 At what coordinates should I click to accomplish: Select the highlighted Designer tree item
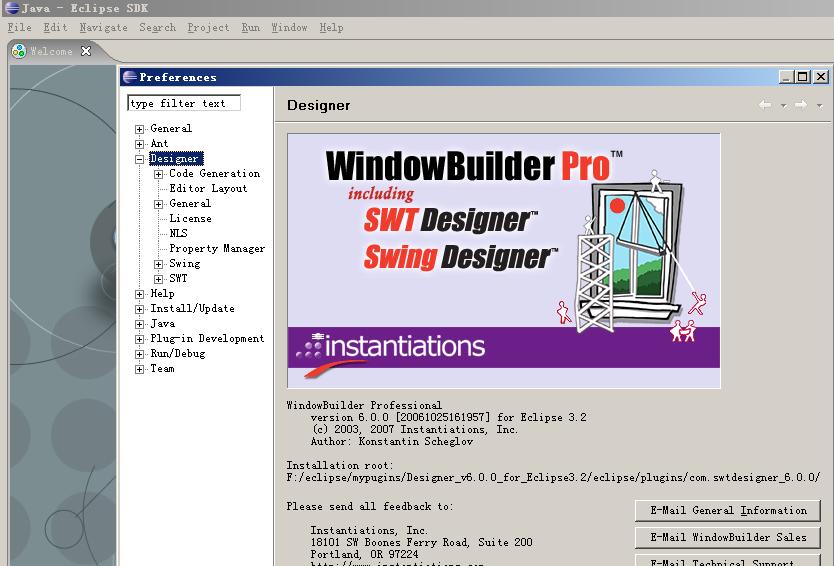coord(176,159)
